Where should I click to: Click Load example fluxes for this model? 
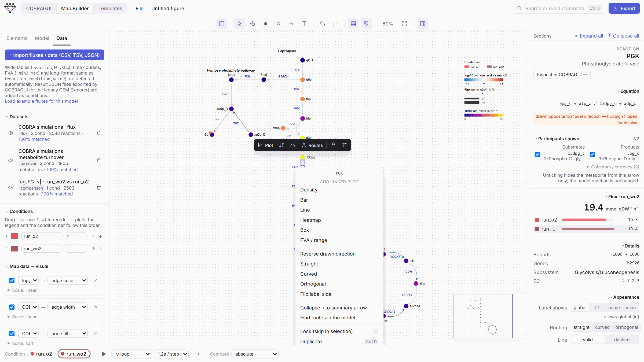click(x=41, y=101)
